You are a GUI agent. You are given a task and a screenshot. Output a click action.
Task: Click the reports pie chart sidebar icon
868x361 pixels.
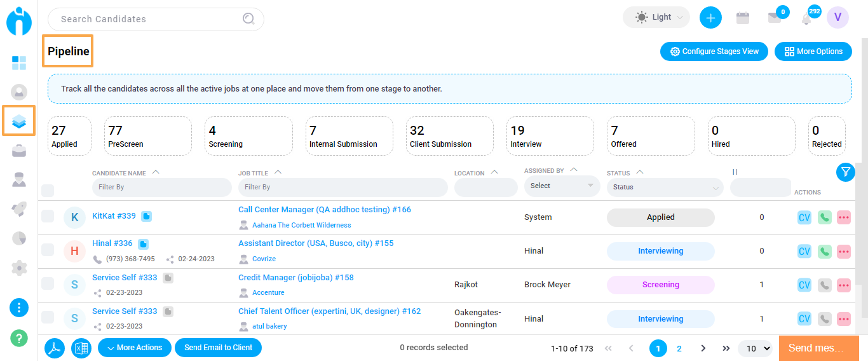click(19, 238)
